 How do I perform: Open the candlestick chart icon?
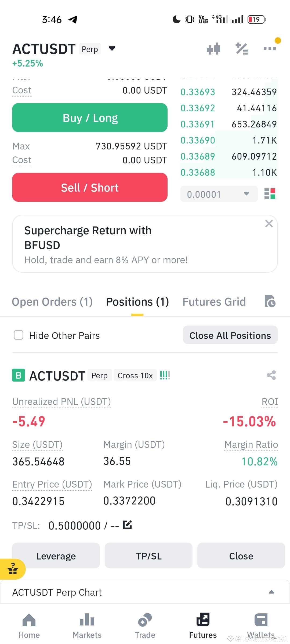[213, 49]
